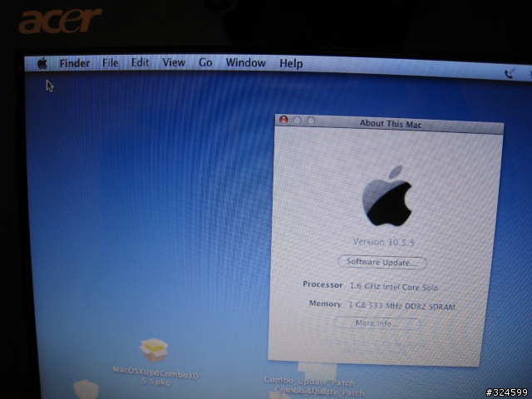Click the 1 GB 533 MHz DDR2 SDRAM text
The image size is (532, 399).
click(x=402, y=306)
